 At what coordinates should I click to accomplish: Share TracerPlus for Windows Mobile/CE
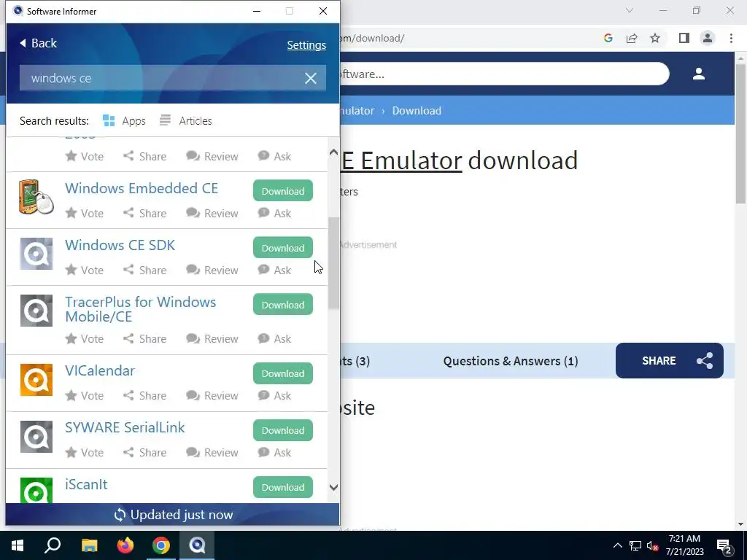click(x=145, y=338)
